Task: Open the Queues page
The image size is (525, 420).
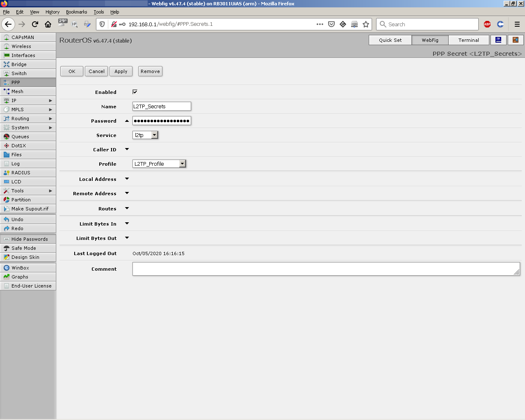Action: click(x=28, y=137)
